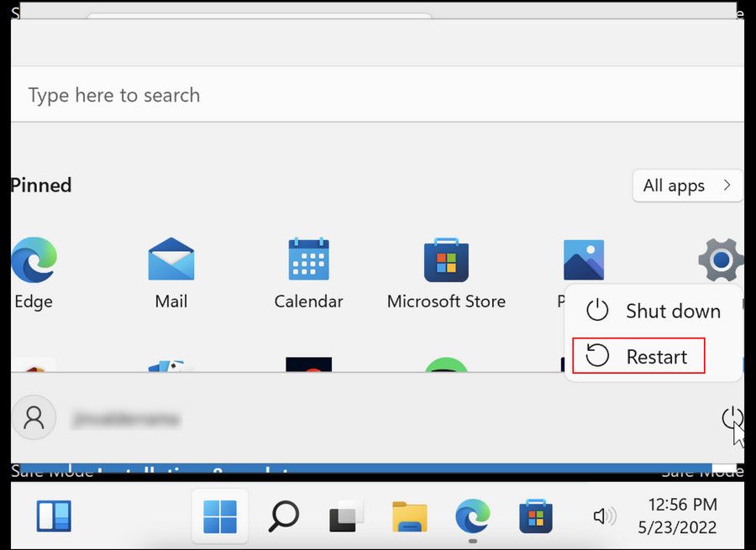756x550 pixels.
Task: Open File Explorer from the taskbar
Action: (x=408, y=516)
